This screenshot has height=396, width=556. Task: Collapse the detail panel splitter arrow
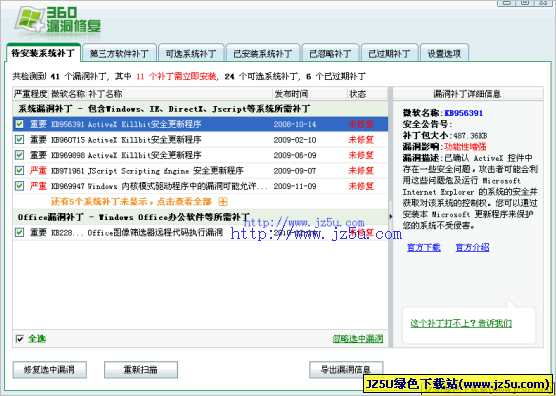pyautogui.click(x=391, y=216)
